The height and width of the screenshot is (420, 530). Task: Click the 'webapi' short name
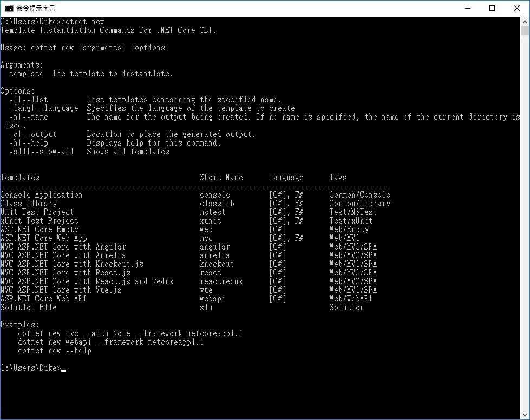(x=212, y=299)
